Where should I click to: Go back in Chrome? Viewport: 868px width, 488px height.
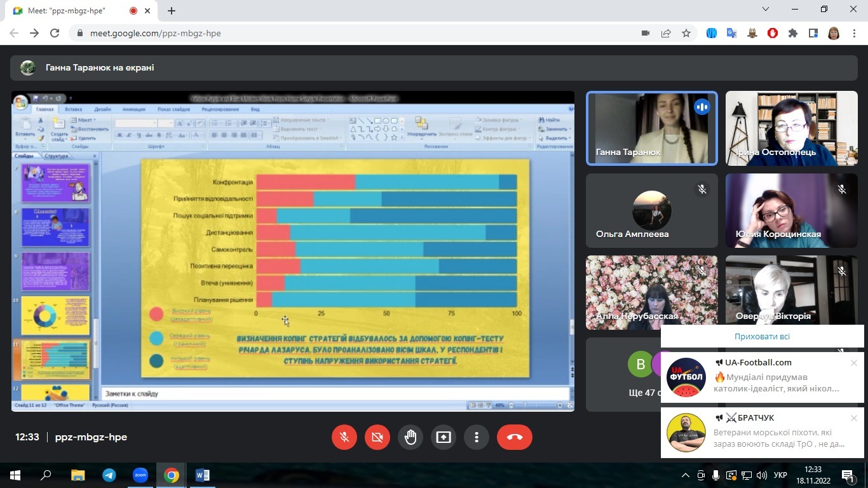14,33
